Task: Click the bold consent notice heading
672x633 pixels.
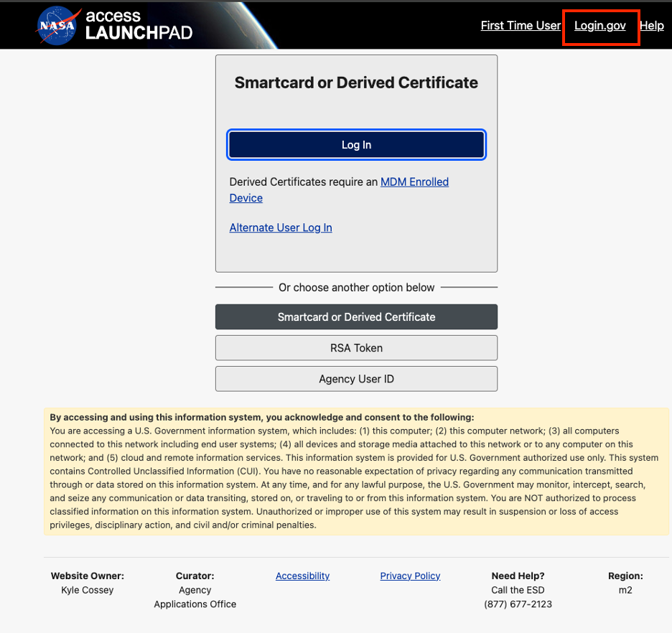Action: coord(262,417)
